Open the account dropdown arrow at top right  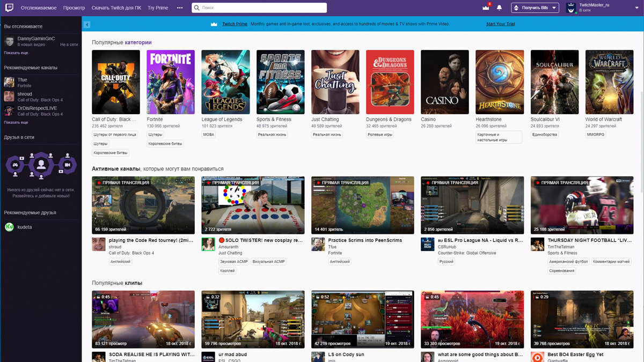[x=637, y=8]
